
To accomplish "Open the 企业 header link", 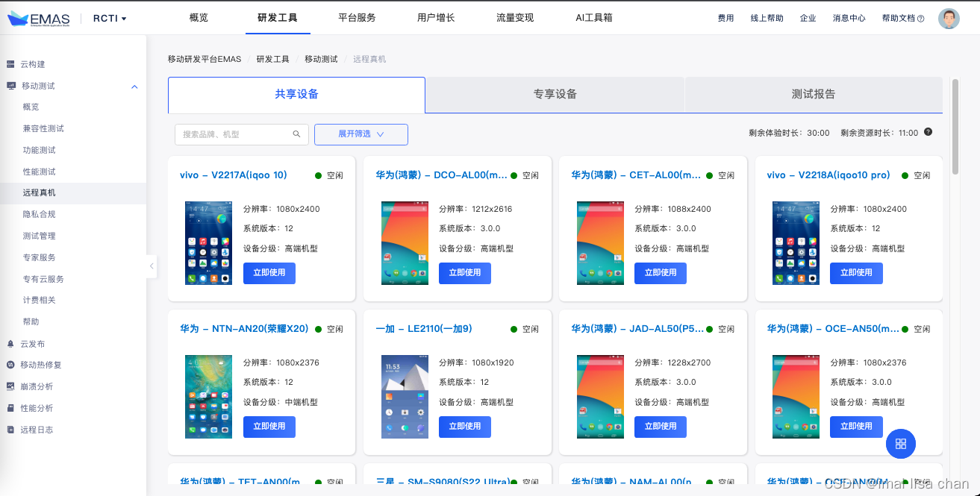I will pyautogui.click(x=808, y=18).
